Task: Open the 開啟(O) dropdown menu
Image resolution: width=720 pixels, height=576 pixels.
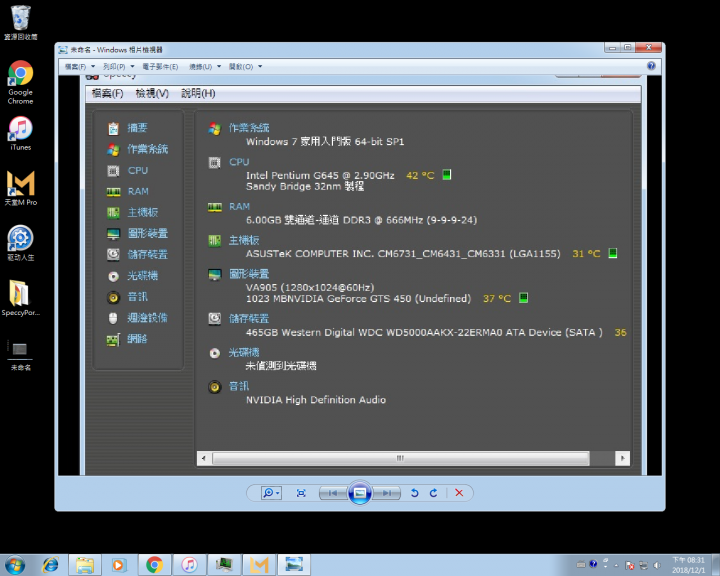Action: [245, 67]
